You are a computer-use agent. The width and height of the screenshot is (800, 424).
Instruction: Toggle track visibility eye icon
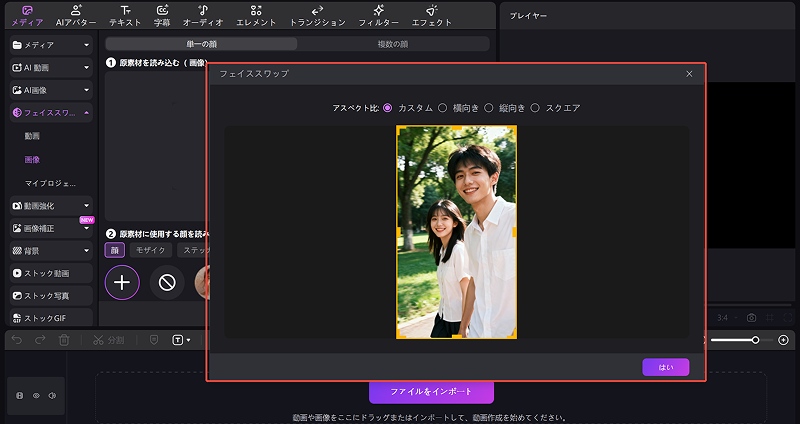coord(36,395)
